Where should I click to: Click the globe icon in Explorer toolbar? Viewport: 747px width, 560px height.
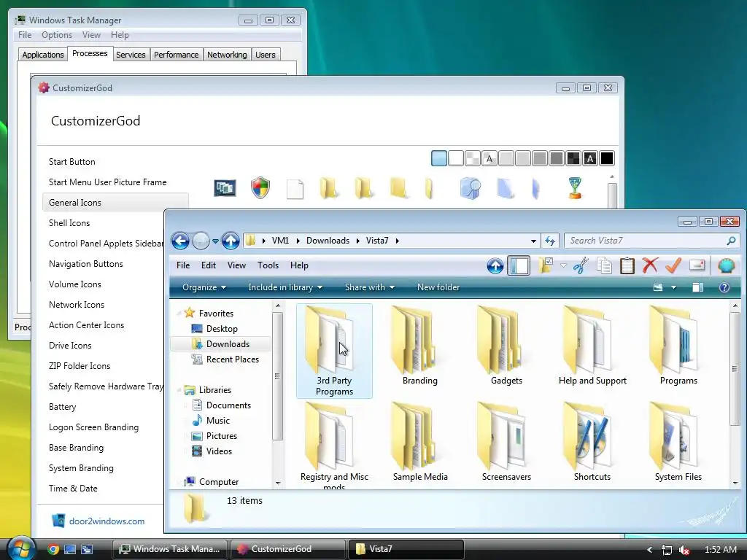(x=727, y=265)
